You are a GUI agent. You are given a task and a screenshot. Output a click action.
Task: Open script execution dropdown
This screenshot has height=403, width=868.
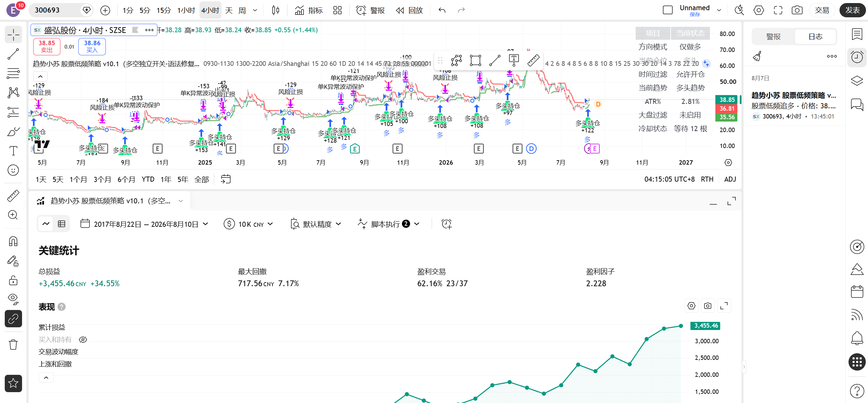coord(389,224)
